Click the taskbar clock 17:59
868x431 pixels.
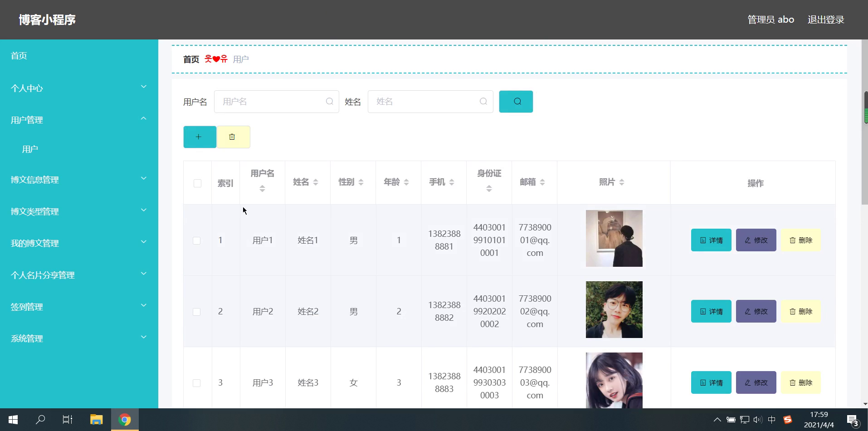click(819, 415)
